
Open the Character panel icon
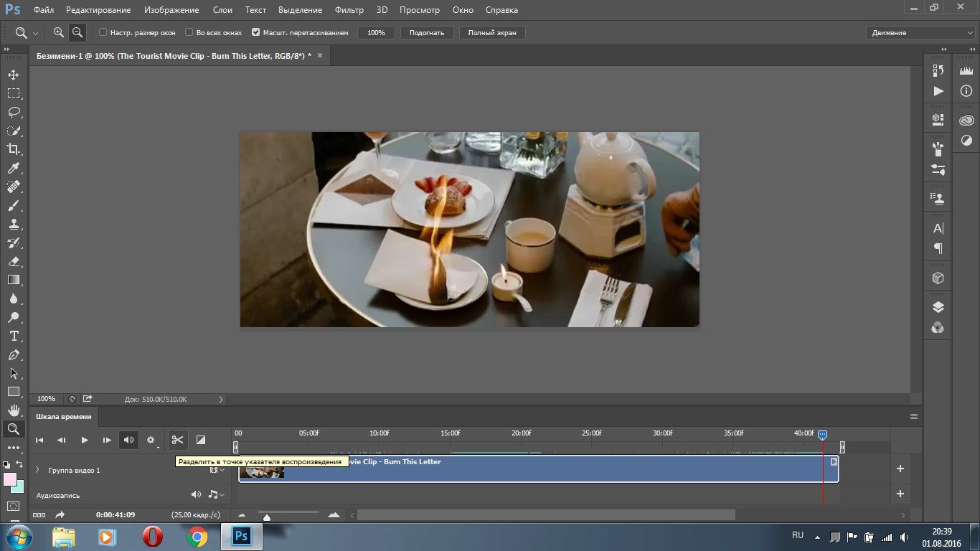click(938, 228)
